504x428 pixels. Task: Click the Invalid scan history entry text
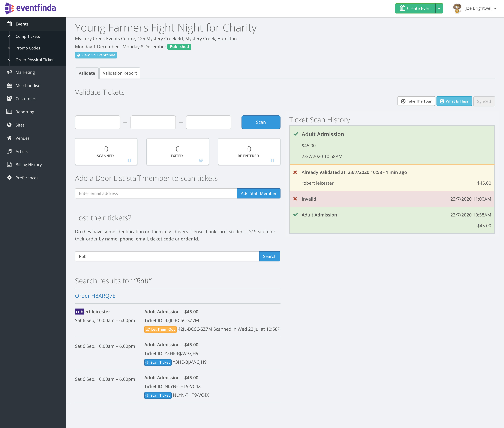pyautogui.click(x=309, y=199)
